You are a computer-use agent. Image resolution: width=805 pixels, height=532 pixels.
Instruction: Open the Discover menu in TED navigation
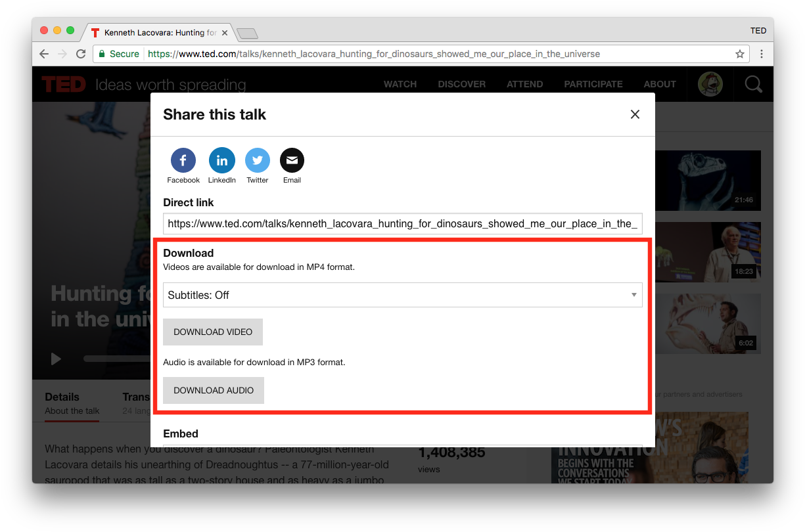pos(461,84)
